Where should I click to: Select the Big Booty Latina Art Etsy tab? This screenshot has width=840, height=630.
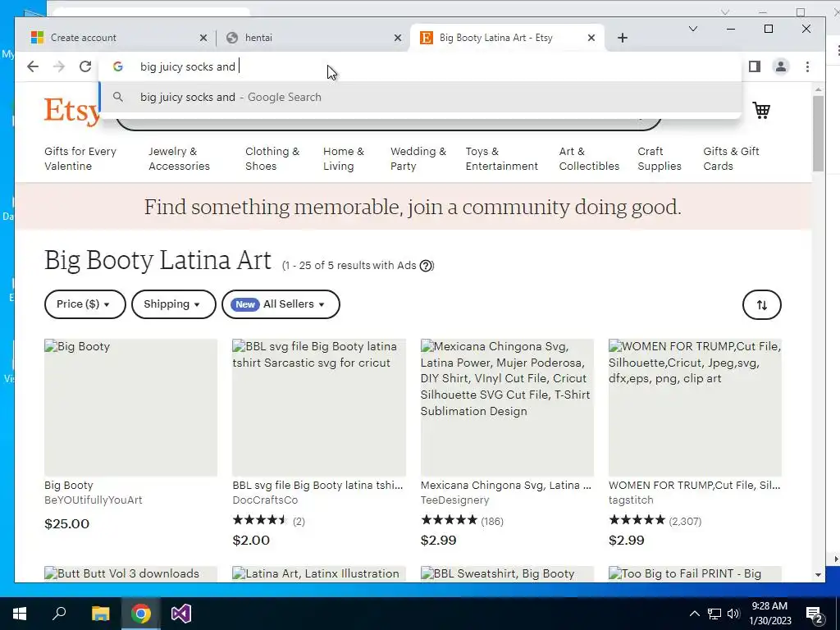tap(507, 38)
